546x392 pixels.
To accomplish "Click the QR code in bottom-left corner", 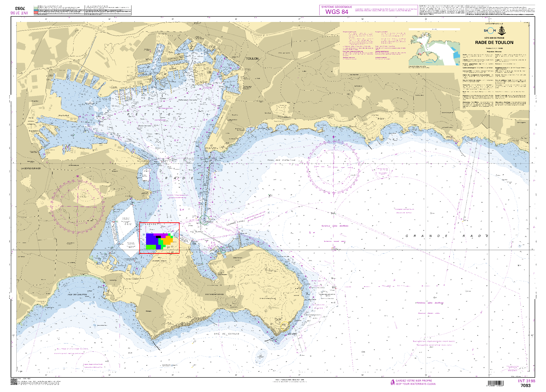I will [14, 382].
